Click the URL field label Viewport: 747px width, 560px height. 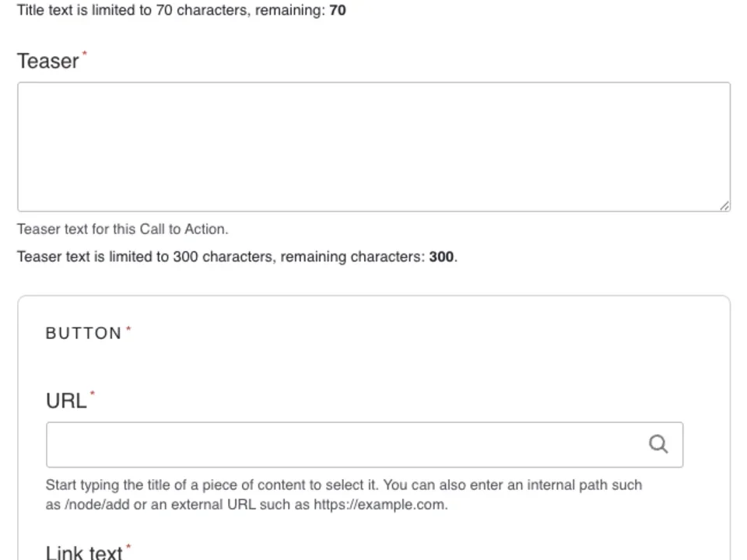(x=65, y=401)
